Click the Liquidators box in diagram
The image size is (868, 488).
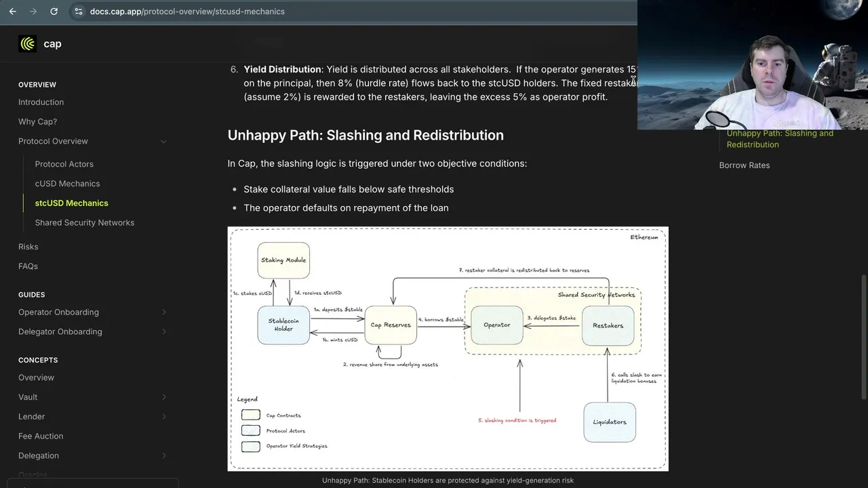(610, 422)
